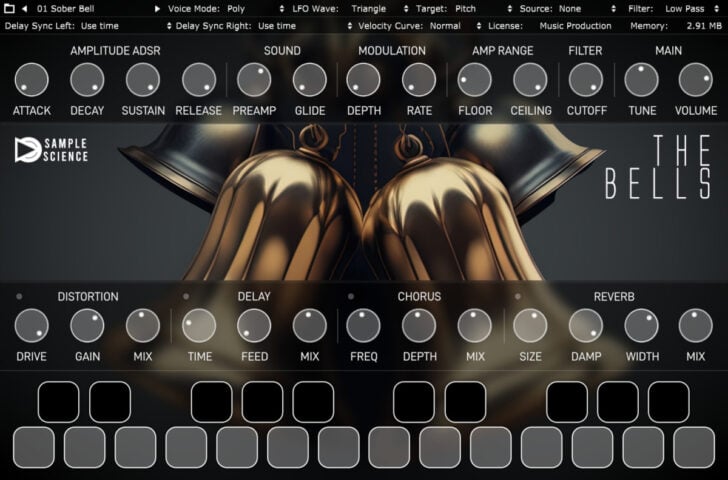Click the AMPLITUDE ADSR section label
Image resolution: width=728 pixels, height=480 pixels.
115,51
